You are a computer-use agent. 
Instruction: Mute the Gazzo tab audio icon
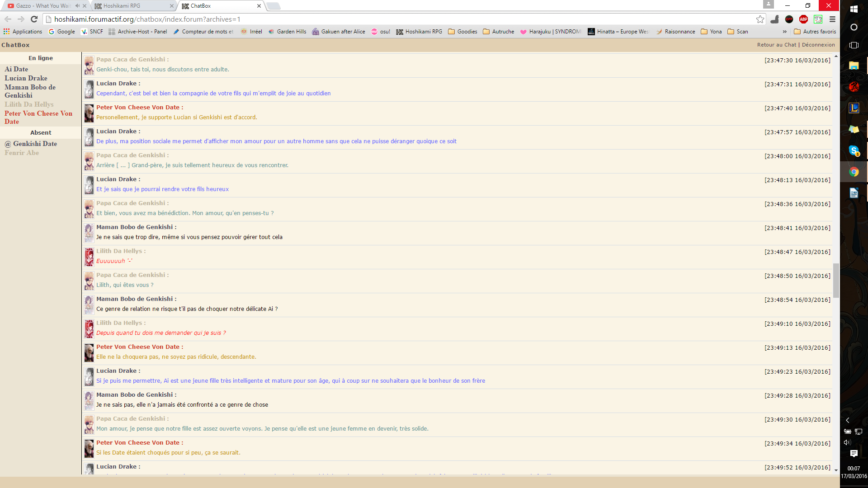pos(77,6)
